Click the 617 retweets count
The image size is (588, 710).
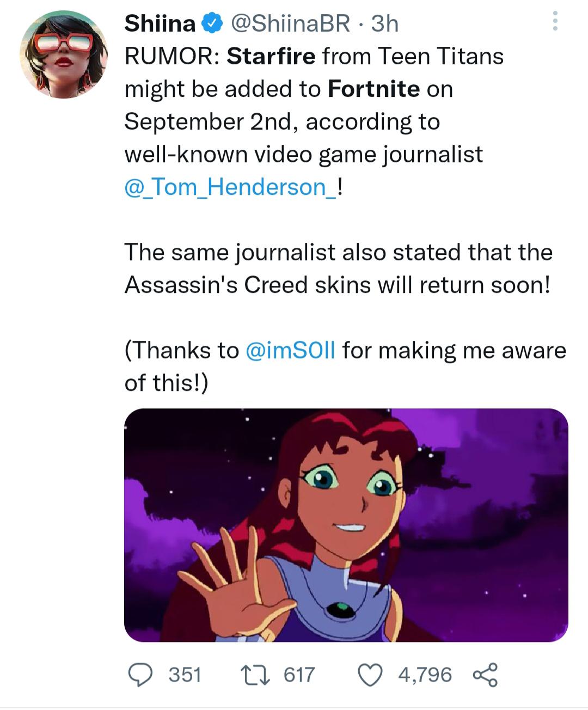[297, 675]
